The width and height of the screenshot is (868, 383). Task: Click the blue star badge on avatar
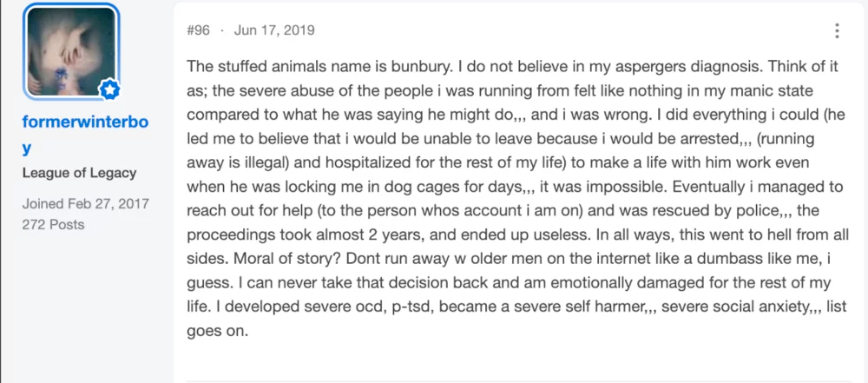click(109, 89)
